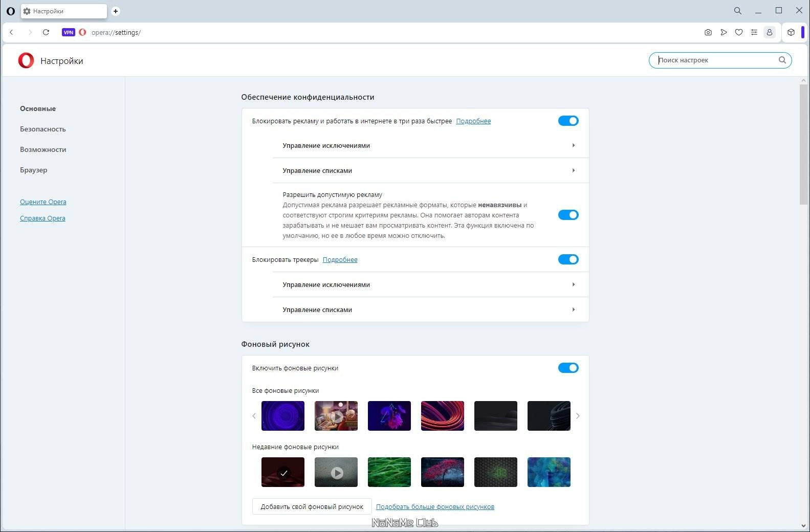The width and height of the screenshot is (810, 532).
Task: Open Подробнее link about ad blocking
Action: tap(473, 121)
